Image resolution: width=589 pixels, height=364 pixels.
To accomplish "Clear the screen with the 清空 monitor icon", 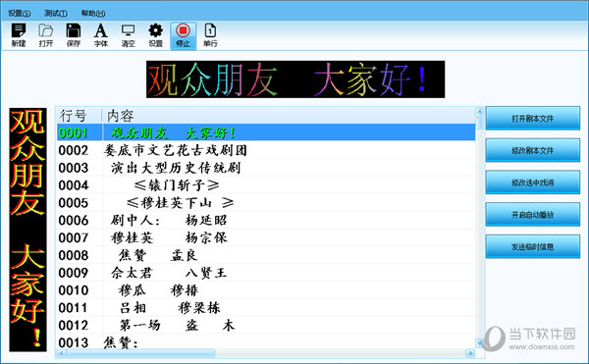I will click(x=128, y=35).
